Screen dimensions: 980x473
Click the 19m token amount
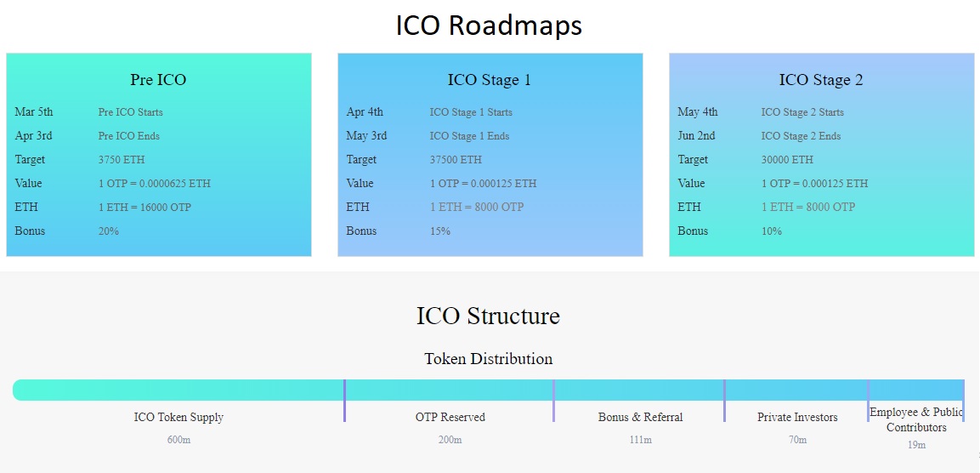(917, 446)
